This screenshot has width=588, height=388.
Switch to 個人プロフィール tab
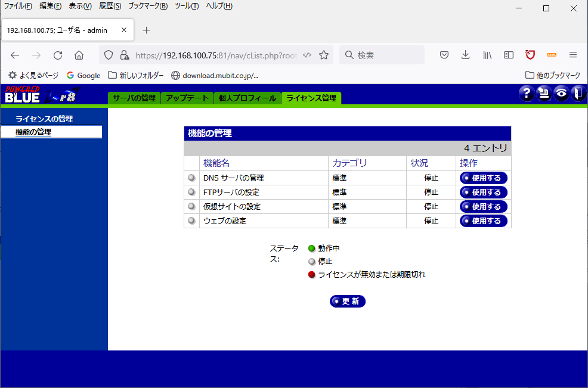click(247, 98)
